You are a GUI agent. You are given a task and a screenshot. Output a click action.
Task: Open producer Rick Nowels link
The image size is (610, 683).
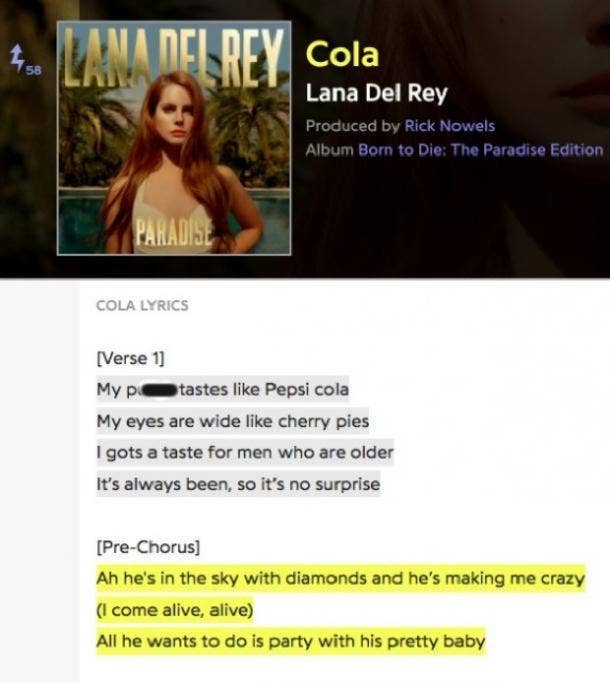coord(450,126)
